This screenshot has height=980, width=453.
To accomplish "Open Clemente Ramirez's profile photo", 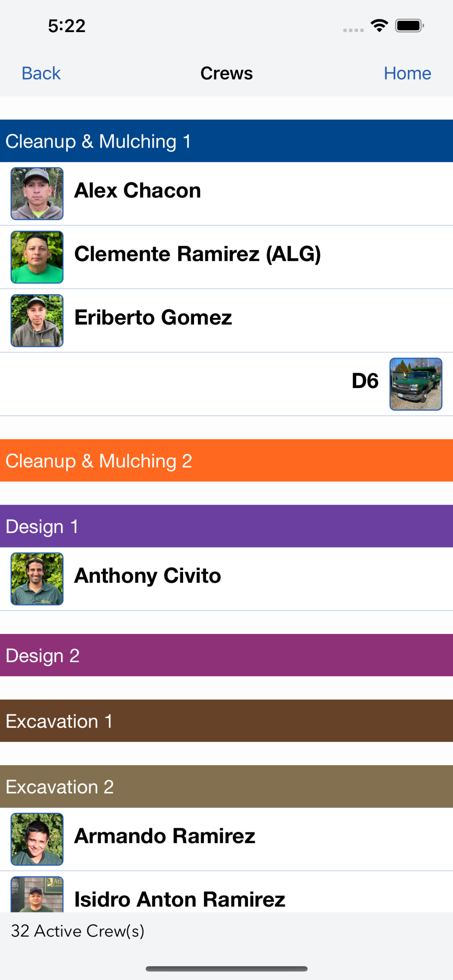I will (37, 257).
